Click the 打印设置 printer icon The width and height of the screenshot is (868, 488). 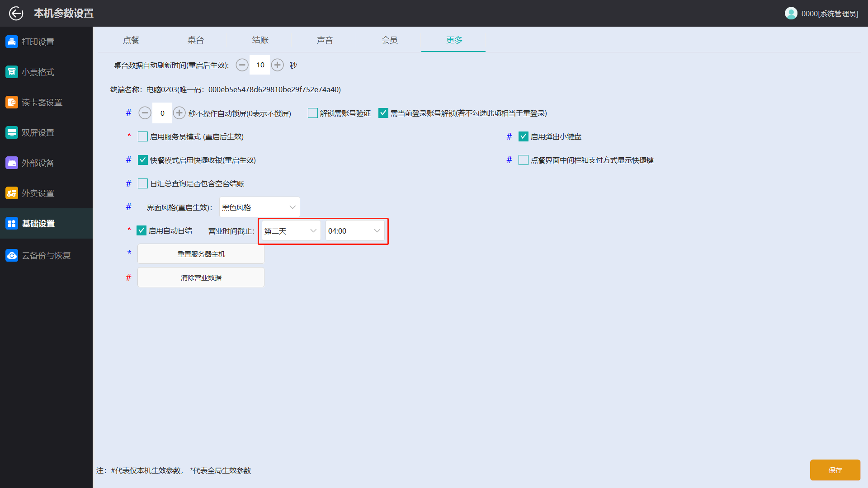(x=12, y=42)
